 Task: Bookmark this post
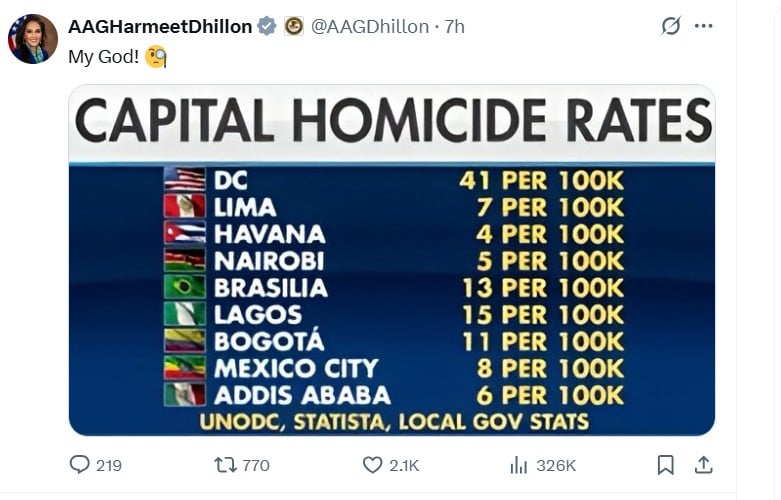(665, 465)
